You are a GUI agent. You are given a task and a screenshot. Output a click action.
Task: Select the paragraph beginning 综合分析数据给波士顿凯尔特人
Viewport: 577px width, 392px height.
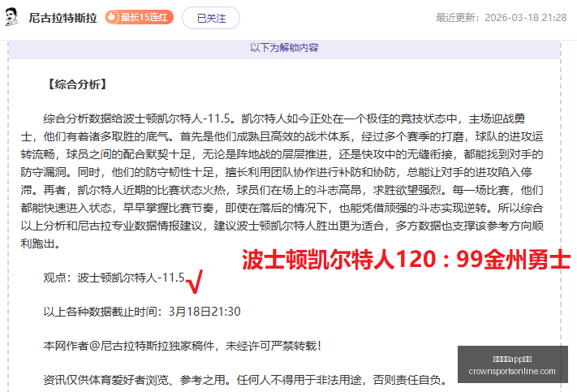282,181
